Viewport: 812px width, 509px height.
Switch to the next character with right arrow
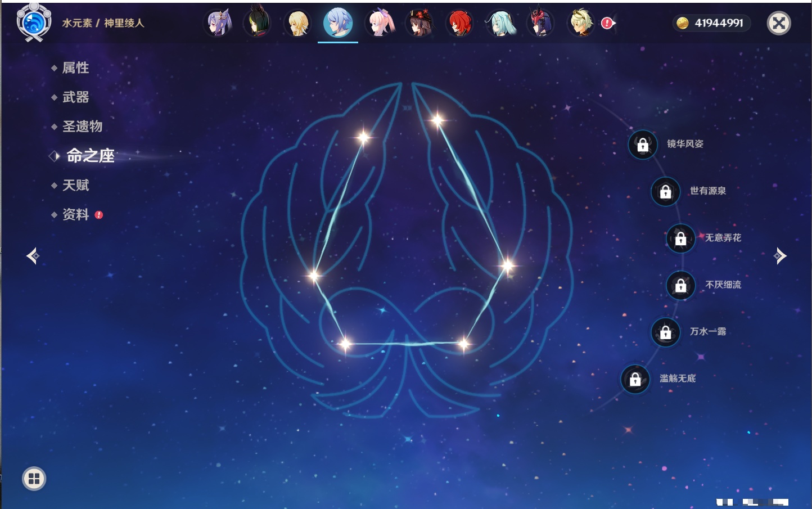[780, 256]
